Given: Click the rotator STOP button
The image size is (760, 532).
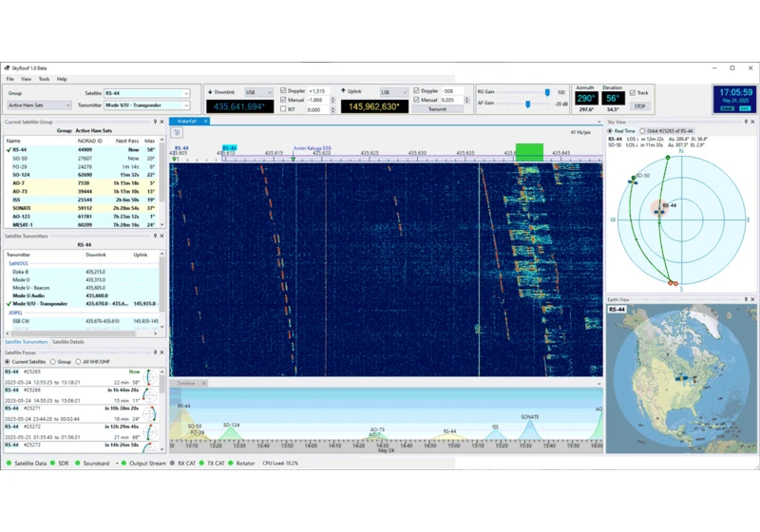Looking at the screenshot, I should coord(639,106).
